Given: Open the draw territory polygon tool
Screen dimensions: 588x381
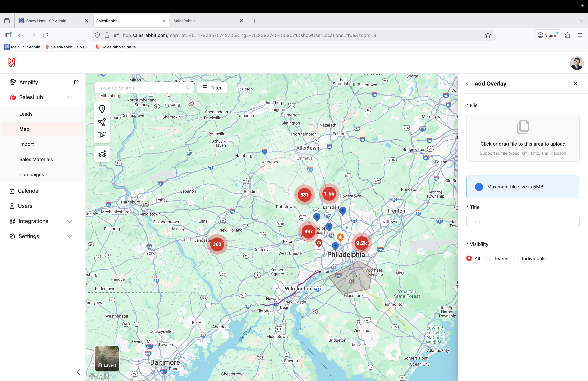Looking at the screenshot, I should coord(102,122).
